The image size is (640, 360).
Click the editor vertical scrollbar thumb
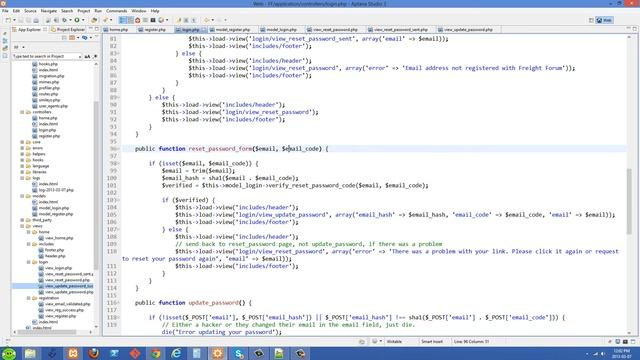pos(630,201)
